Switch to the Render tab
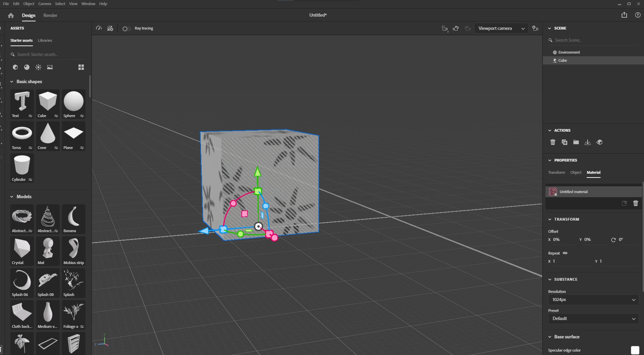Image resolution: width=644 pixels, height=355 pixels. pyautogui.click(x=50, y=15)
